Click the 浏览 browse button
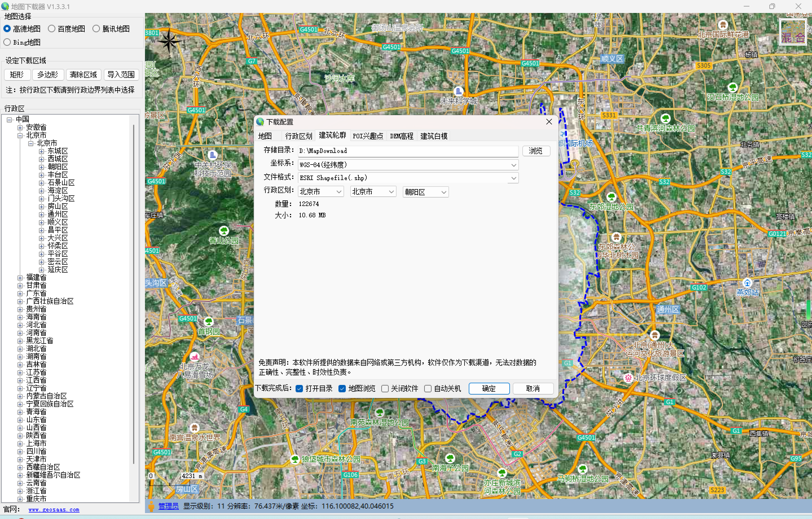The height and width of the screenshot is (519, 812). pyautogui.click(x=536, y=151)
